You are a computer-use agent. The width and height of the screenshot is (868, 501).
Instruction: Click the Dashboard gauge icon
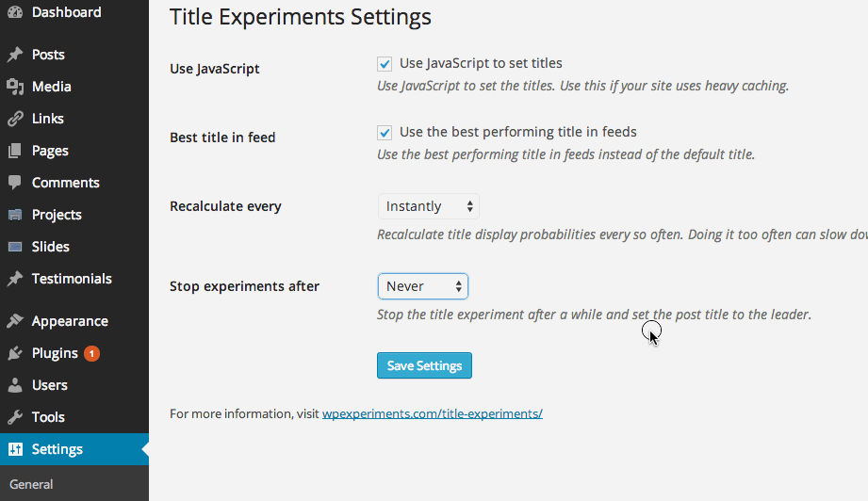(15, 11)
